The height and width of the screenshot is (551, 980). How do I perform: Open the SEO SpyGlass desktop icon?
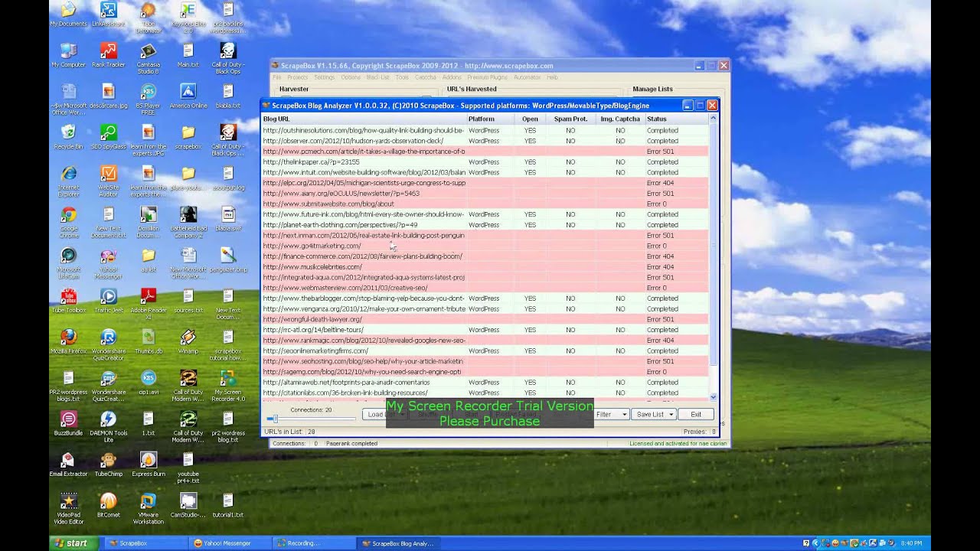point(108,138)
